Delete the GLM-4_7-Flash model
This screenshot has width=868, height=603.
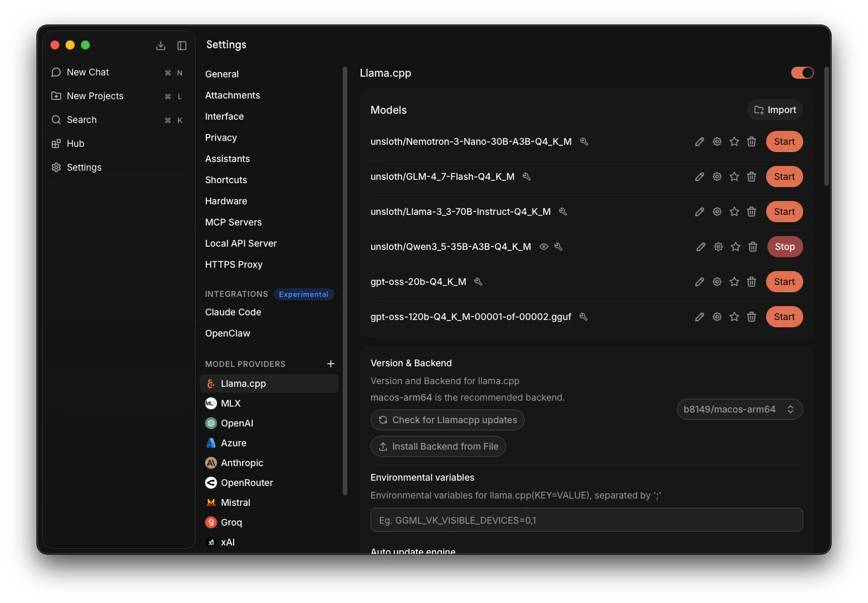752,177
